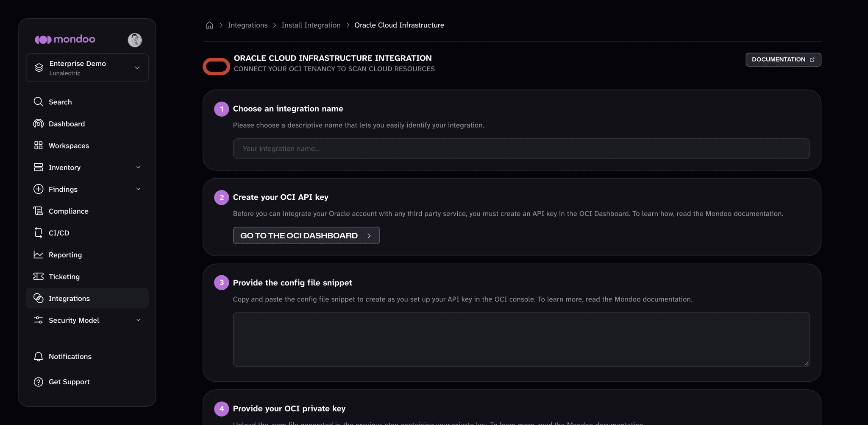Click the home icon in breadcrumb
The height and width of the screenshot is (425, 868).
pos(209,25)
